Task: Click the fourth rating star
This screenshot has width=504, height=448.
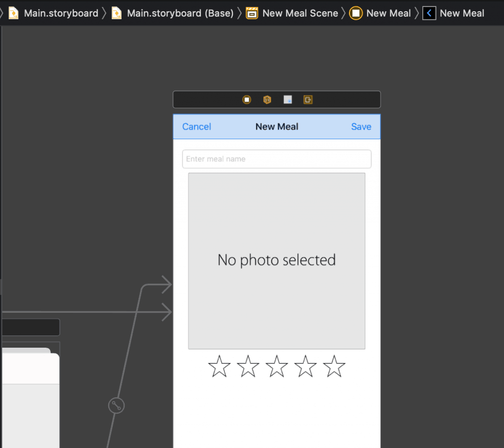Action: [x=305, y=366]
